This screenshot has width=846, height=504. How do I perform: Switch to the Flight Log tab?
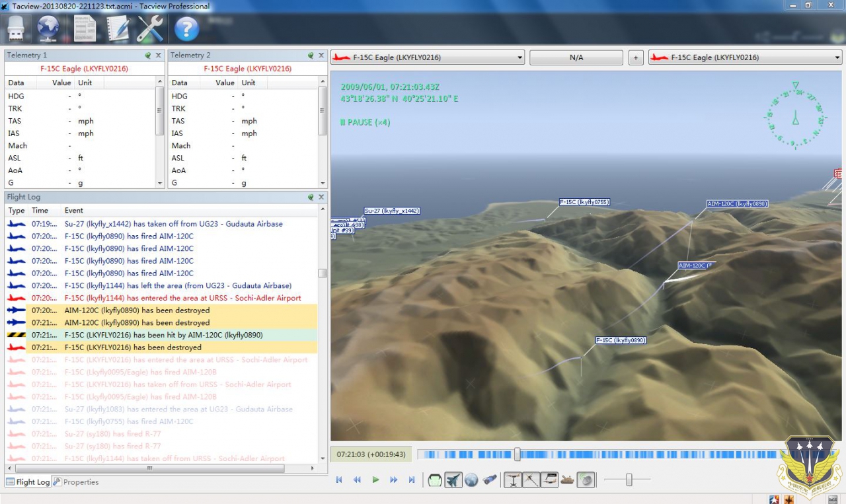28,482
